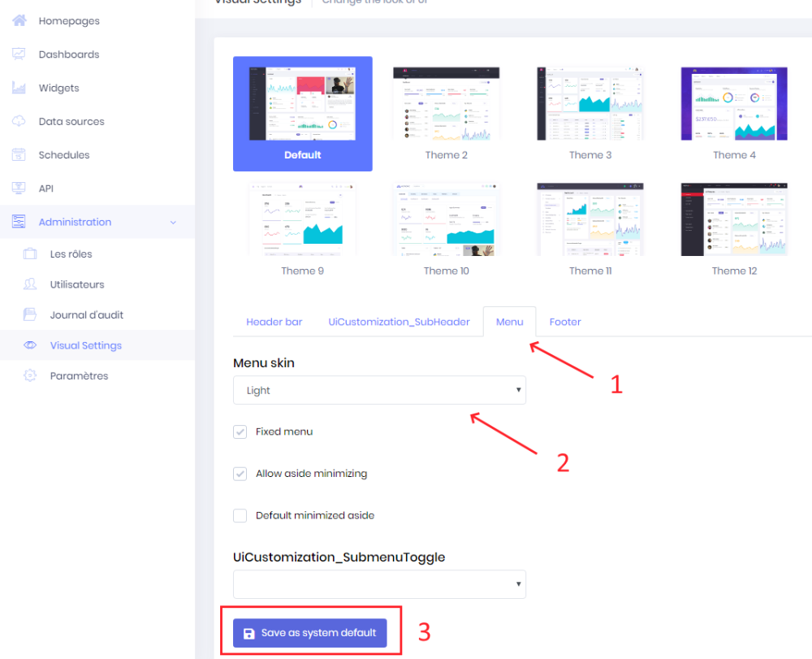Open Dashboards in the sidebar
Screen dimensions: 812x659
(x=69, y=54)
